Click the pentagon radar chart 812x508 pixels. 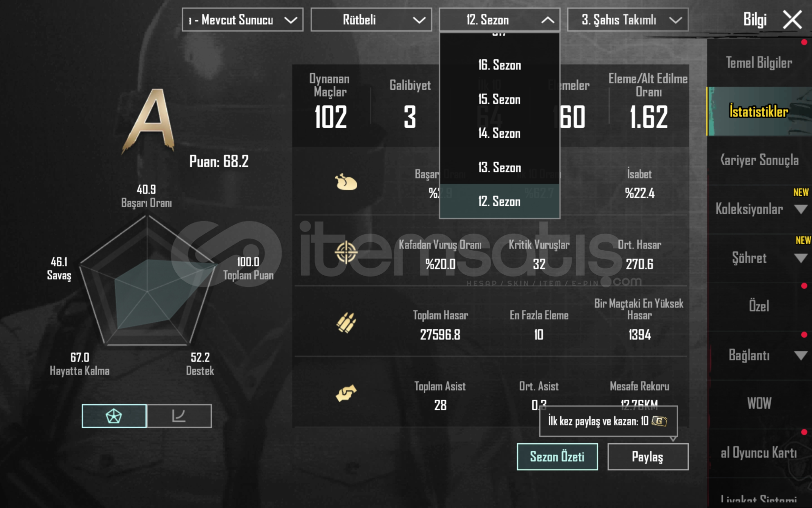pyautogui.click(x=148, y=281)
